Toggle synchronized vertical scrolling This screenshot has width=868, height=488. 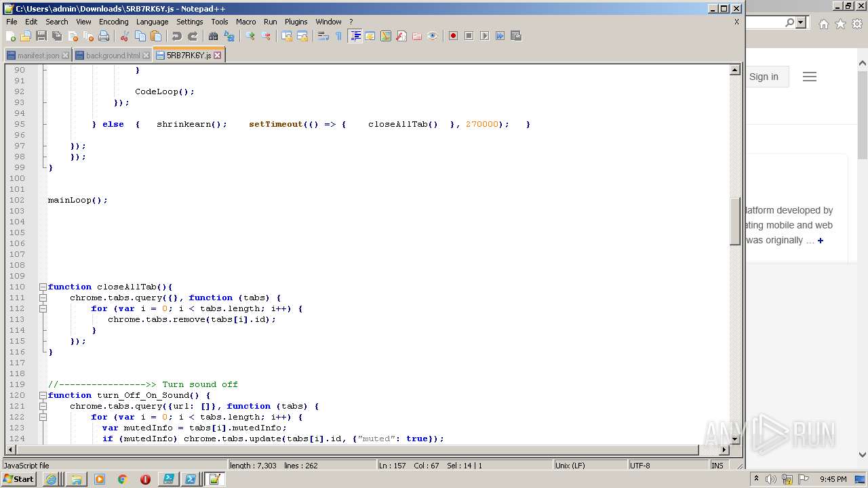tap(287, 36)
